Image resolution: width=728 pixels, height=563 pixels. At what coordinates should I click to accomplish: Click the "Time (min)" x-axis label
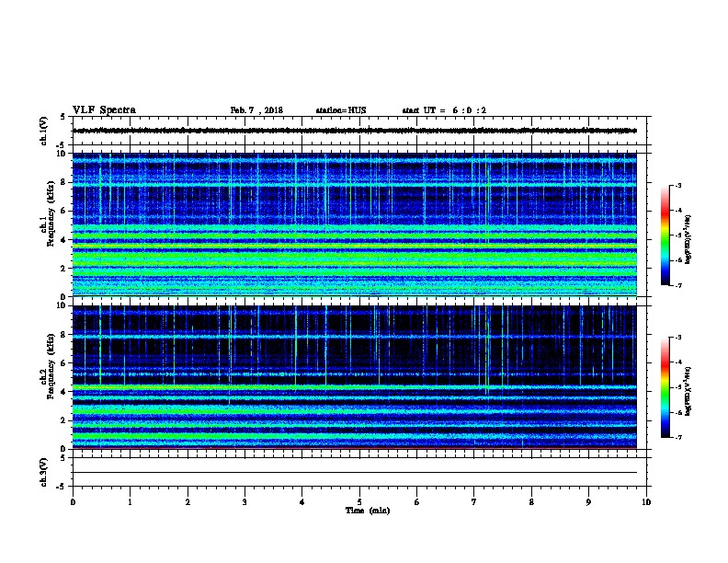[x=368, y=511]
